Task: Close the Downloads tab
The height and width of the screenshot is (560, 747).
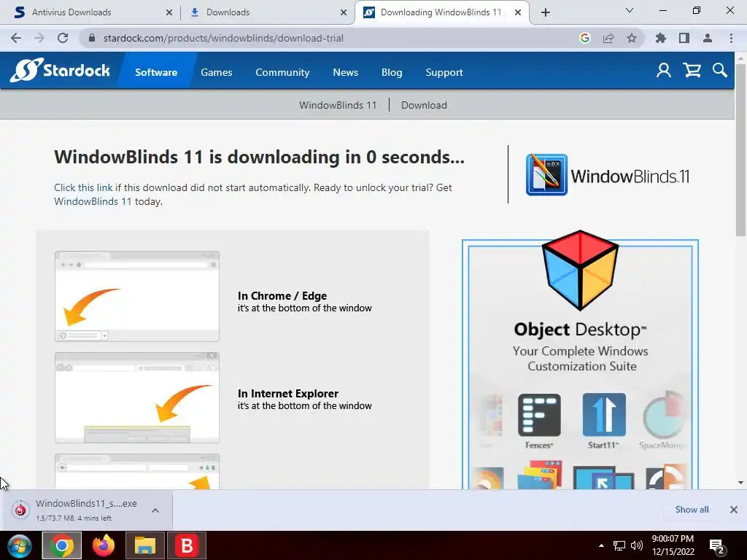Action: pyautogui.click(x=344, y=12)
